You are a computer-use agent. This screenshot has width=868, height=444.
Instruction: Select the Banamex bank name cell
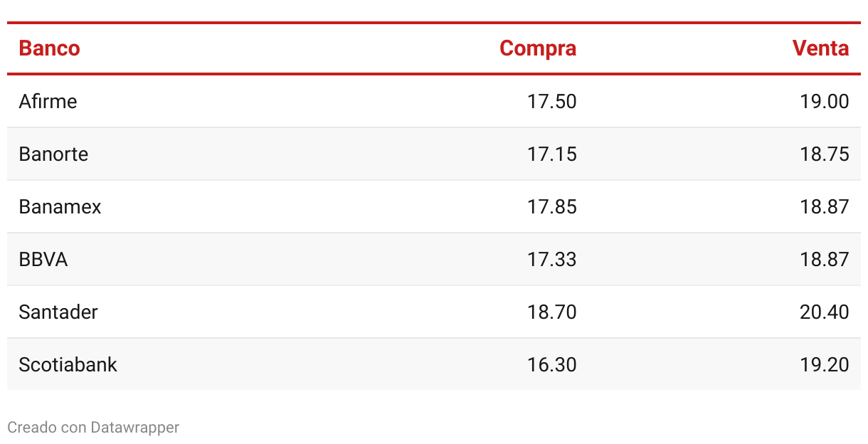60,206
